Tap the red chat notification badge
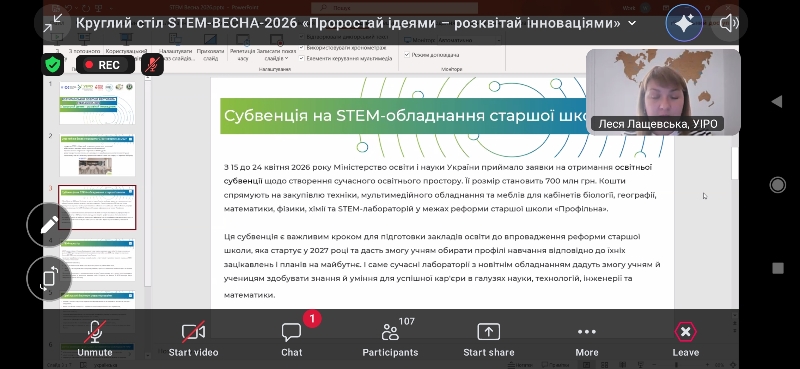The height and width of the screenshot is (369, 800). (312, 319)
